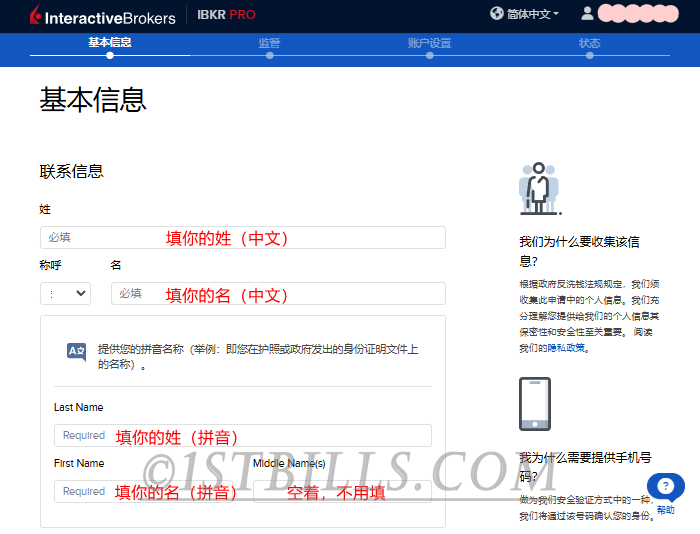Screen dimensions: 700x534
Task: Click the pinyin translation icon
Action: [76, 351]
